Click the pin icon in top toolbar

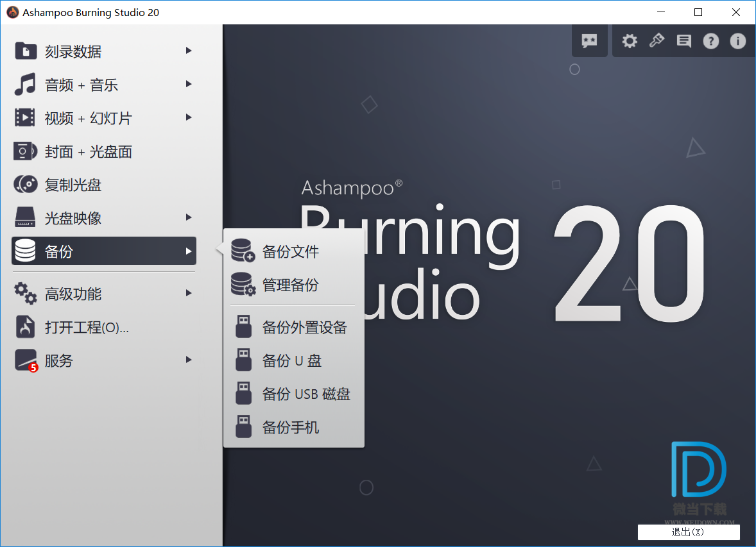coord(657,41)
